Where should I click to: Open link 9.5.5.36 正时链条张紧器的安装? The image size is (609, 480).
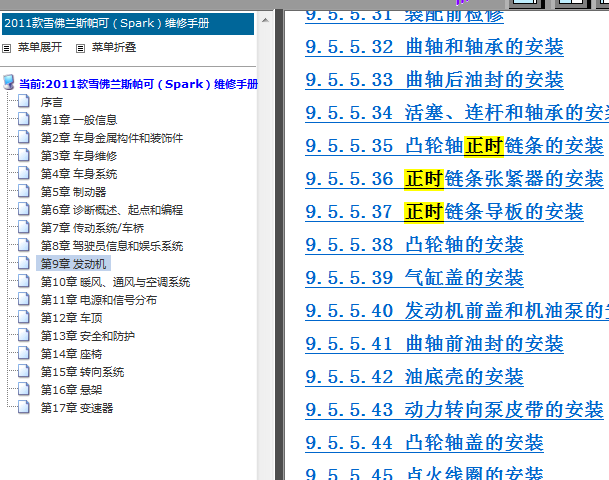(x=454, y=179)
